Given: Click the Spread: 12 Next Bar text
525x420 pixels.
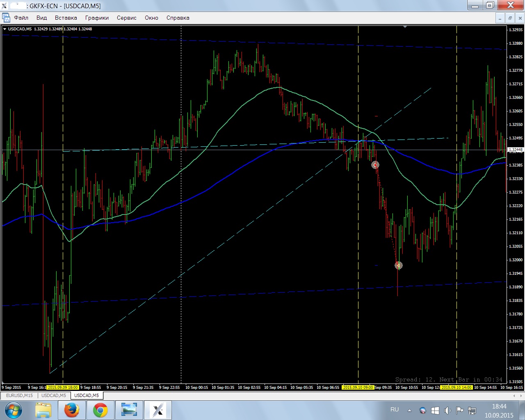Looking at the screenshot, I should pyautogui.click(x=449, y=379).
